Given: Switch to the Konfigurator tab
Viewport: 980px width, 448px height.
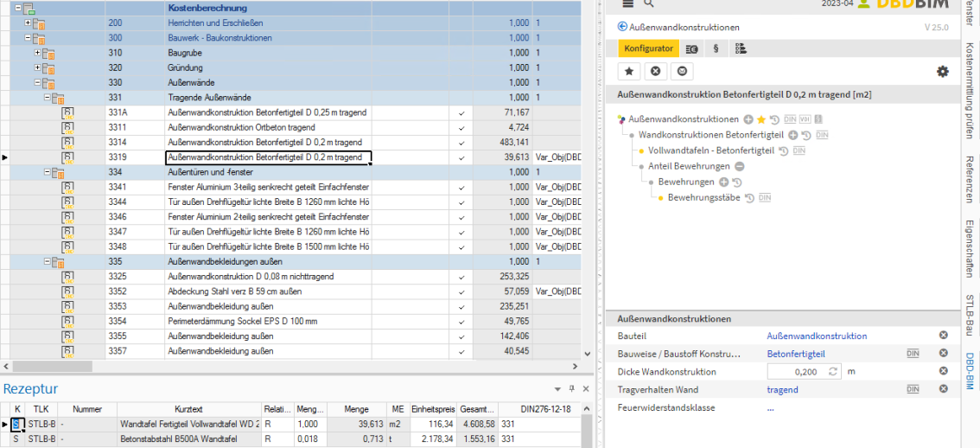Looking at the screenshot, I should [648, 49].
